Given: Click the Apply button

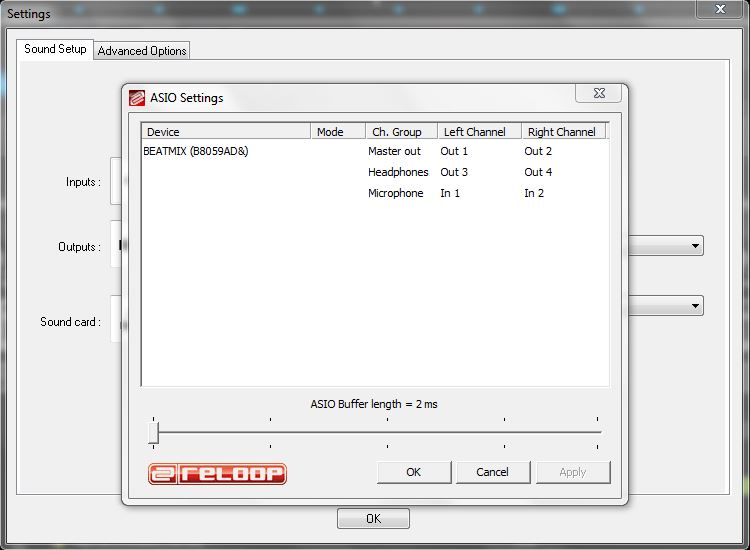Looking at the screenshot, I should point(573,473).
